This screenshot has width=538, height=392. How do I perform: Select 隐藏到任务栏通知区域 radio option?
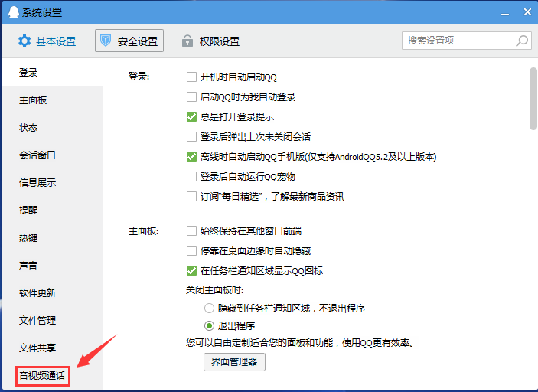pyautogui.click(x=209, y=309)
